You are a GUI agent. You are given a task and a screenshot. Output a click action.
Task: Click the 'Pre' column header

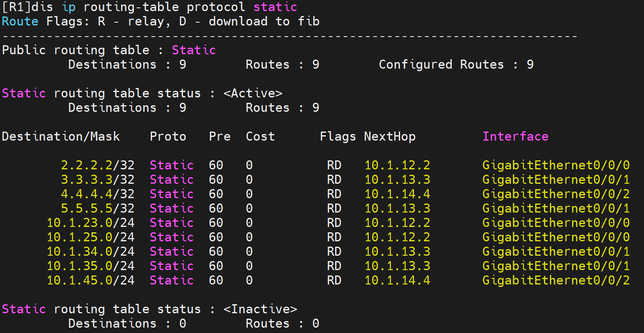pyautogui.click(x=220, y=136)
